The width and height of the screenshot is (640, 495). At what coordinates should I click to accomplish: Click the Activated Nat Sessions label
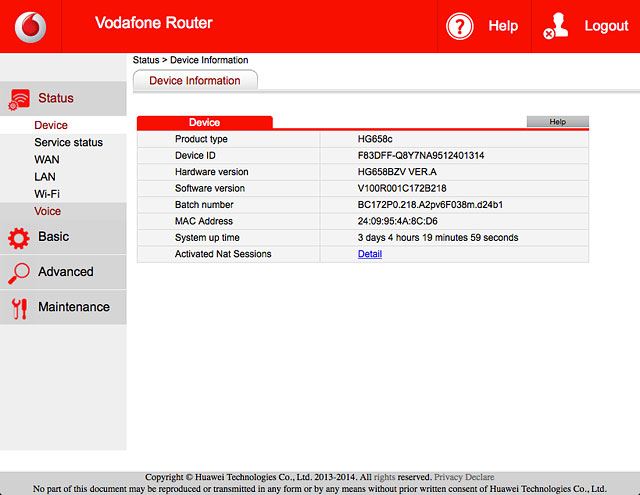[x=223, y=254]
